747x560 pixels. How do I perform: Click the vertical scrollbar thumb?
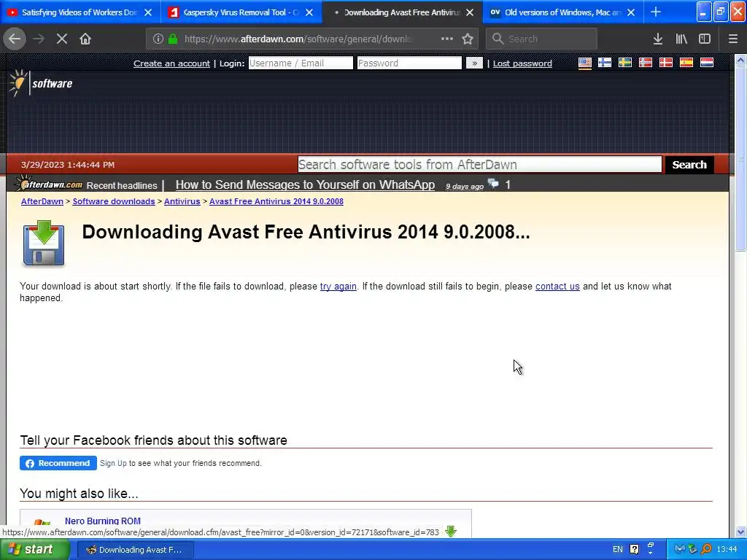click(740, 158)
